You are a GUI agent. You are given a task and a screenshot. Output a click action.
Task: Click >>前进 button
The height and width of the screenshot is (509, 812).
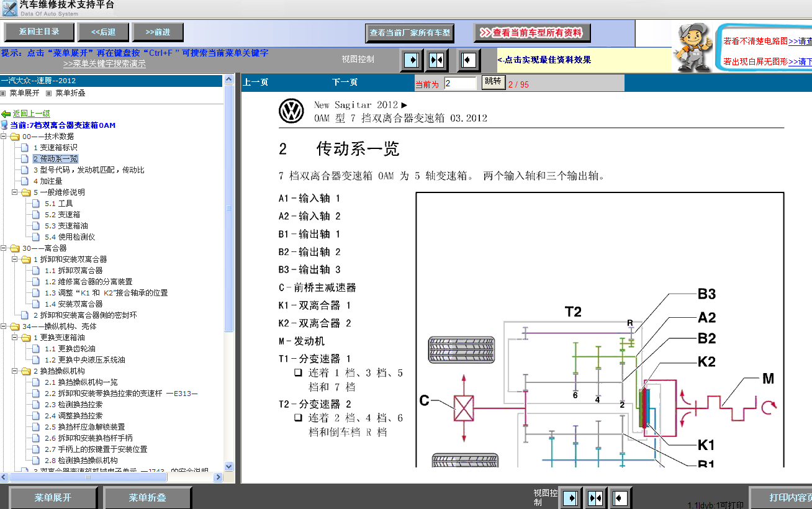tap(158, 32)
